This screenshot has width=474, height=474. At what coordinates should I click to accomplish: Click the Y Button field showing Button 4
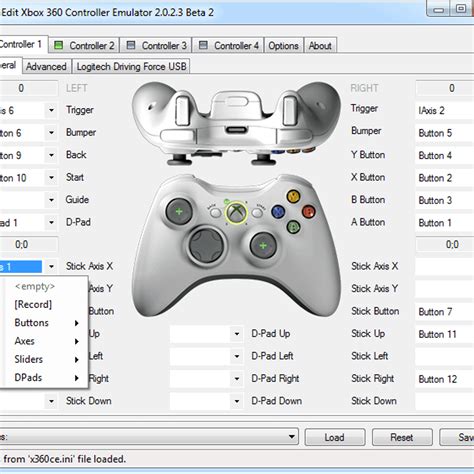pyautogui.click(x=445, y=155)
